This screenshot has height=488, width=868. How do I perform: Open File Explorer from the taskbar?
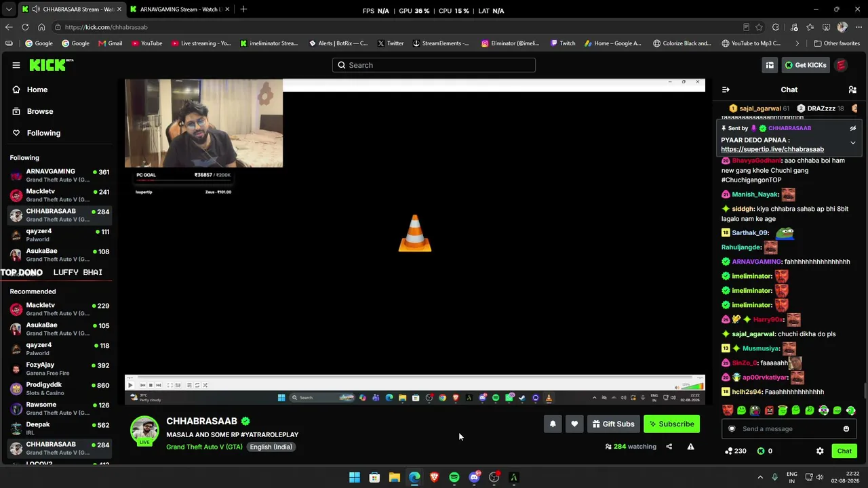[x=395, y=477]
